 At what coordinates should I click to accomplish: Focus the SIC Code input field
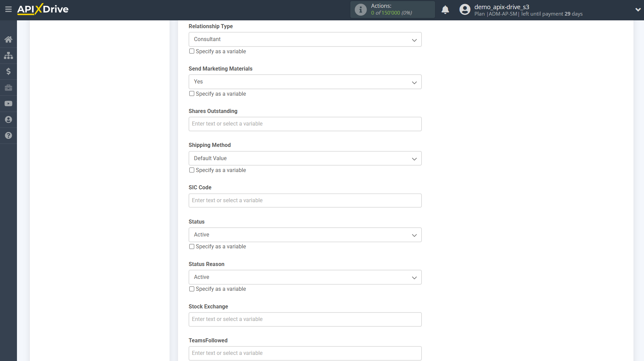pyautogui.click(x=305, y=201)
